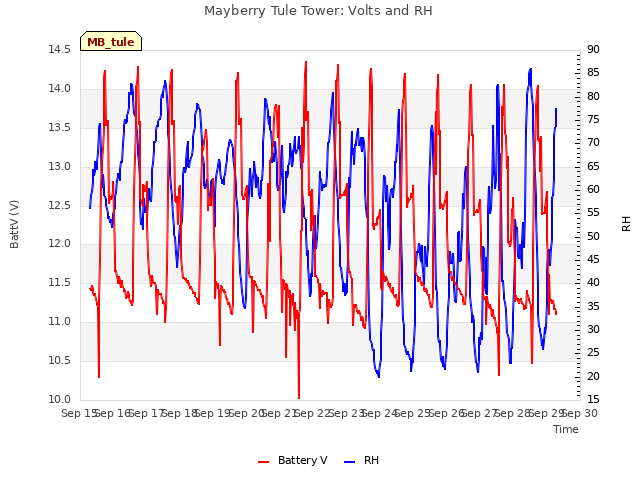Click the 'Sep 30' date label

580,413
